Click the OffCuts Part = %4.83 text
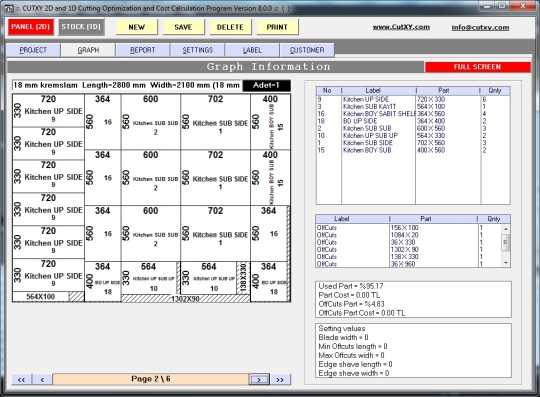Viewport: 540px width, 397px height. point(351,304)
